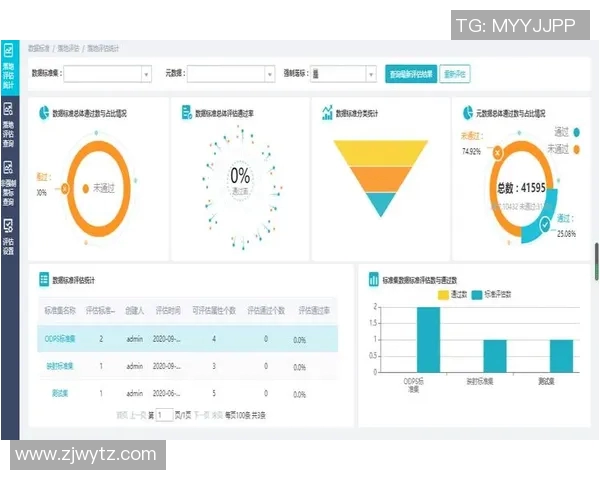Click the document icon beside 数据标准总体评估通过率
The image size is (600, 480).
point(186,114)
